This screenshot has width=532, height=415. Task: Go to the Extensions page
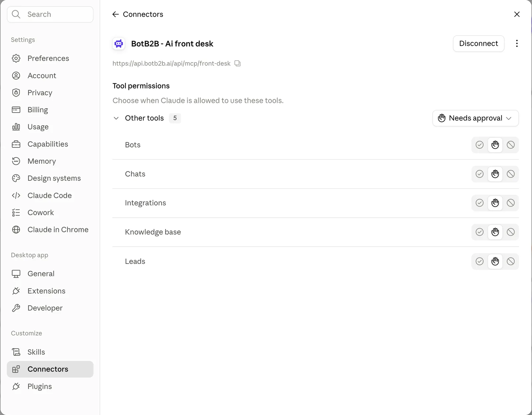pos(50,291)
